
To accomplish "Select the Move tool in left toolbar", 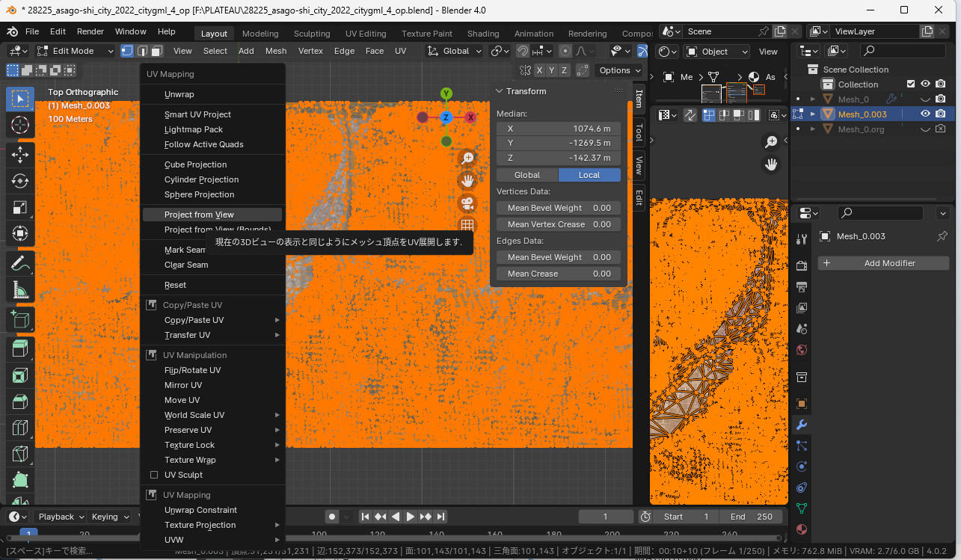I will [x=20, y=154].
